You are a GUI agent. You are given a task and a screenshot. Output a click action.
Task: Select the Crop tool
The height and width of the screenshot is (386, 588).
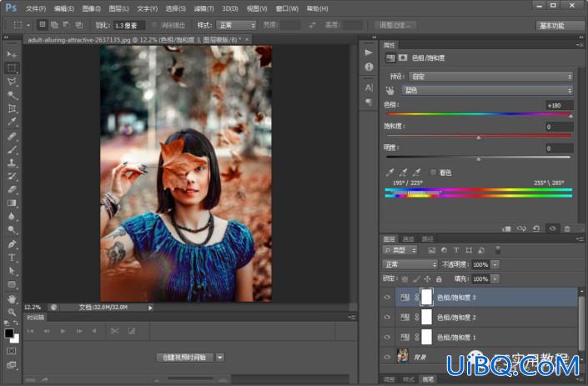coord(12,108)
